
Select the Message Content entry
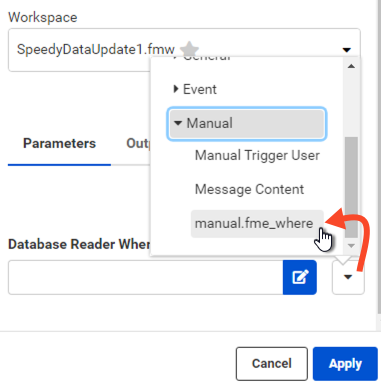click(249, 189)
